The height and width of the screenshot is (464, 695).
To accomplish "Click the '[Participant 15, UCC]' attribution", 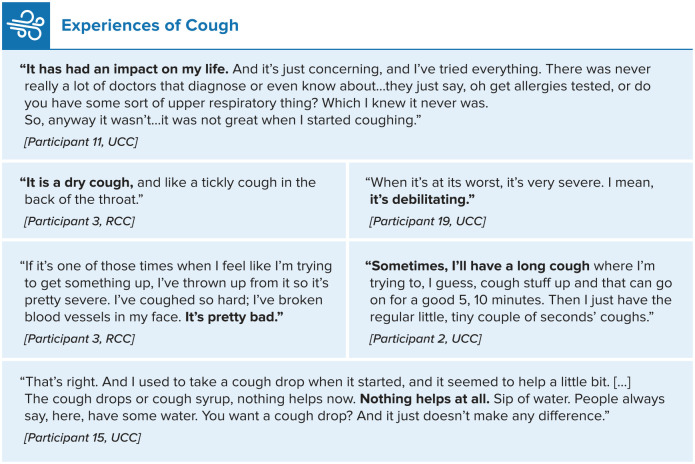I will [82, 437].
